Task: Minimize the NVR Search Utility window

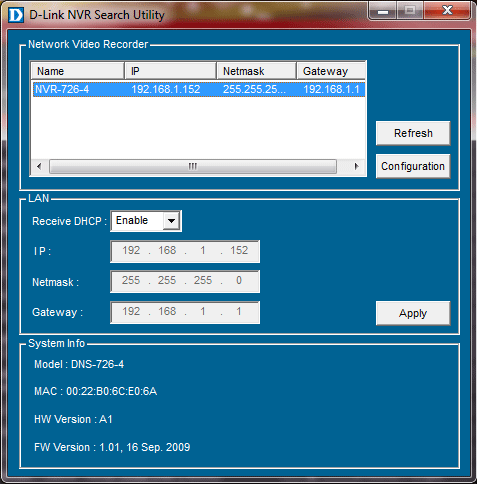Action: point(383,11)
